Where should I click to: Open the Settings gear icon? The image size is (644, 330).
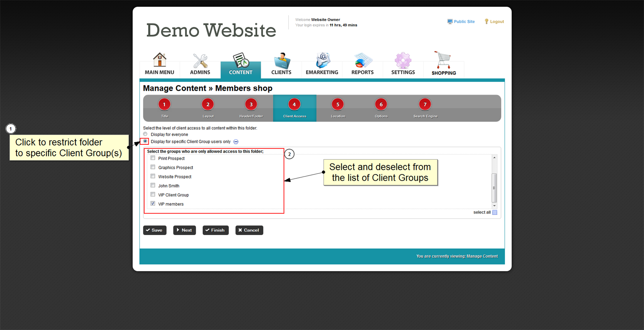[403, 60]
